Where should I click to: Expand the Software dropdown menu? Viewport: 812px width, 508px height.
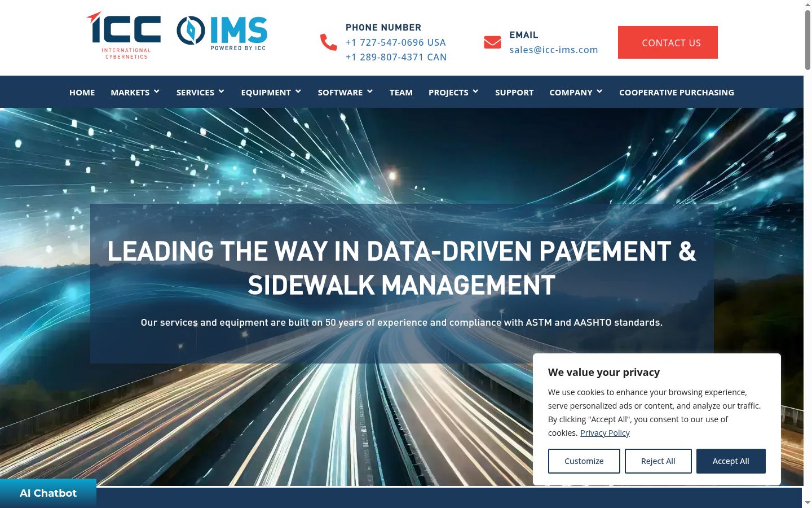tap(345, 92)
